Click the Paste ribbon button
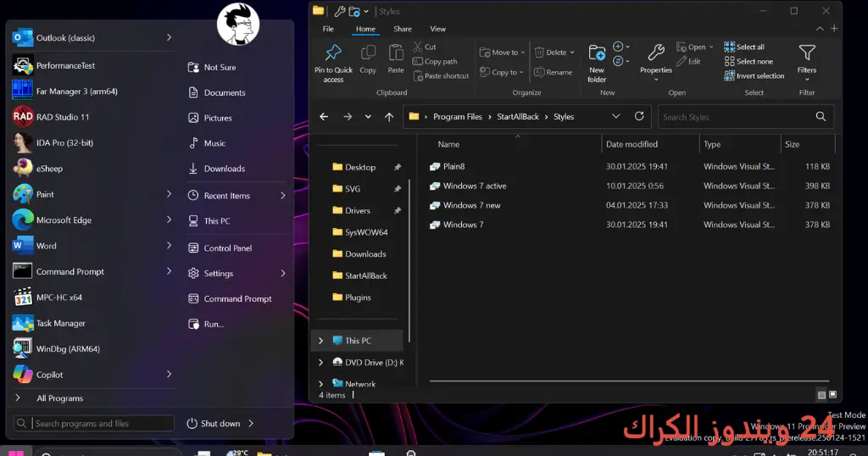The width and height of the screenshot is (868, 456). click(x=396, y=59)
